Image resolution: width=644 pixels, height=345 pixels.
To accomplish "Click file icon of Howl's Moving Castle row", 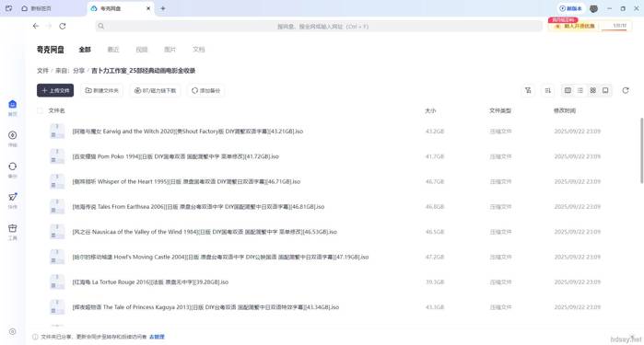I will point(57,257).
